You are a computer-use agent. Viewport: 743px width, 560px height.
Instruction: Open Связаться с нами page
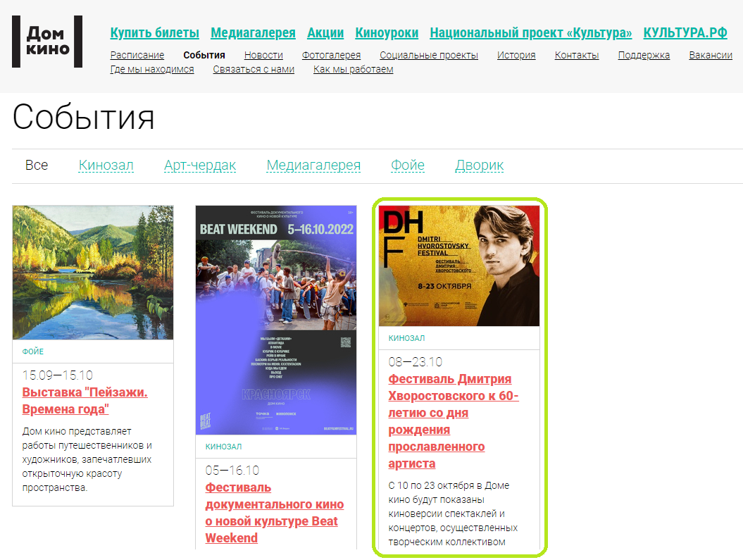click(254, 69)
